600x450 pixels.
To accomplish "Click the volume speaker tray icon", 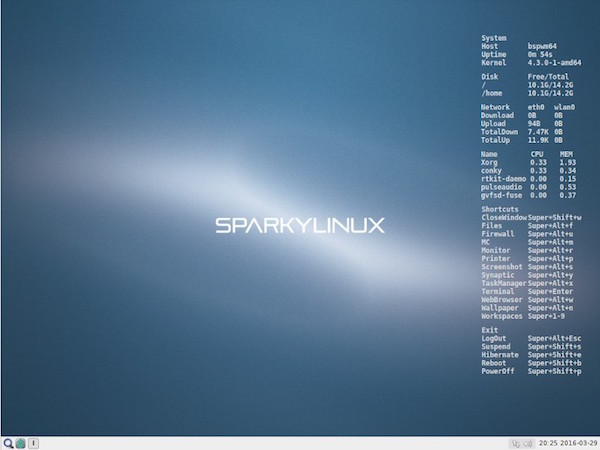I will (x=526, y=442).
